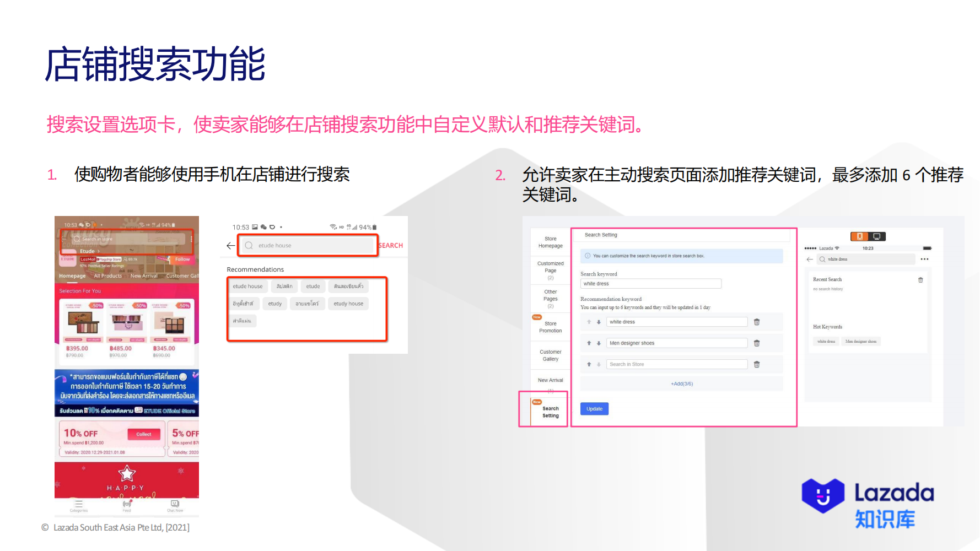Screen dimensions: 980x551
Task: Click the Search keyword field containing 'white dress'
Action: tap(651, 284)
